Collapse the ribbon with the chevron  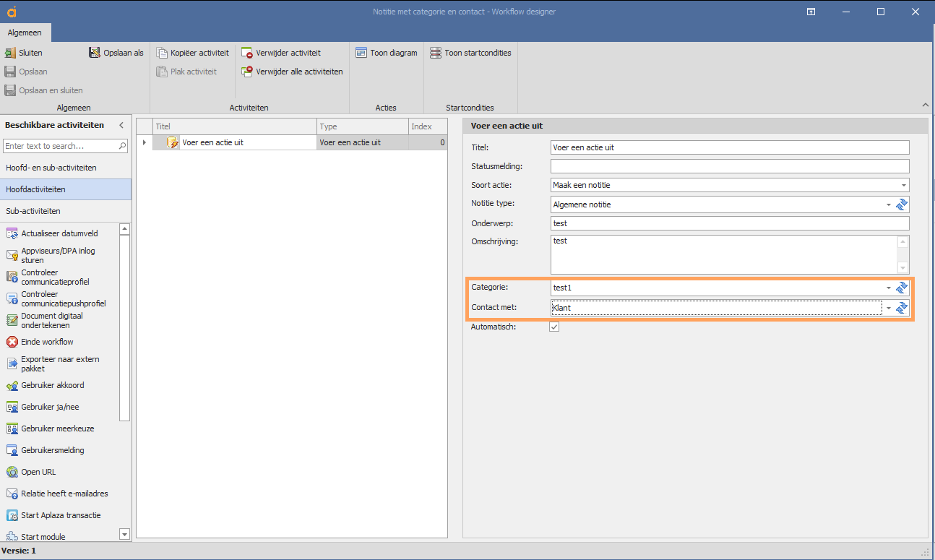click(x=926, y=105)
